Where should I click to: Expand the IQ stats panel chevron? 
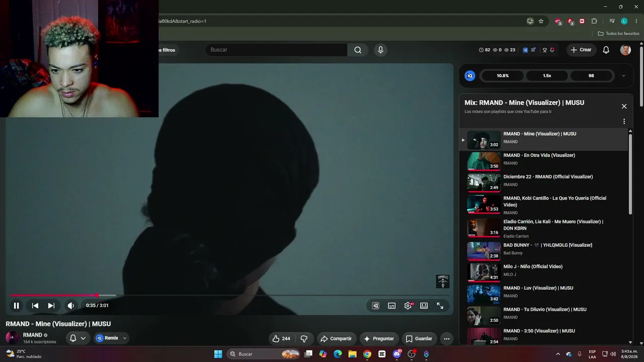(x=623, y=76)
